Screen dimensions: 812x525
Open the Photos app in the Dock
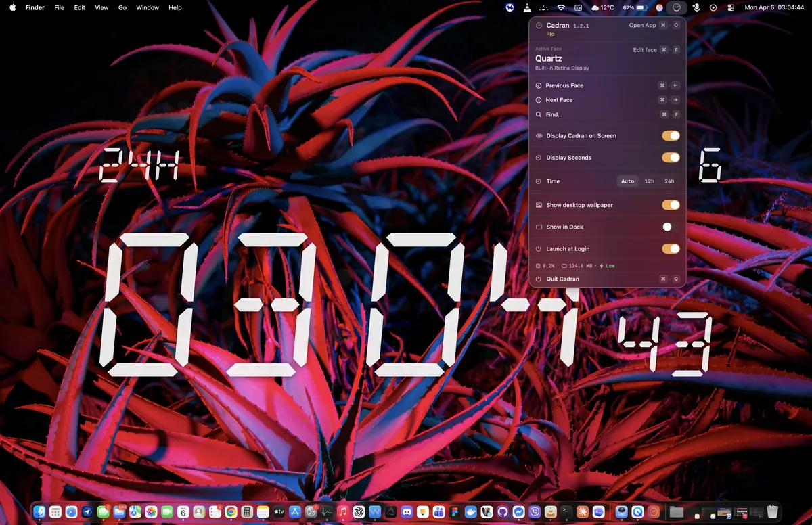pyautogui.click(x=152, y=512)
